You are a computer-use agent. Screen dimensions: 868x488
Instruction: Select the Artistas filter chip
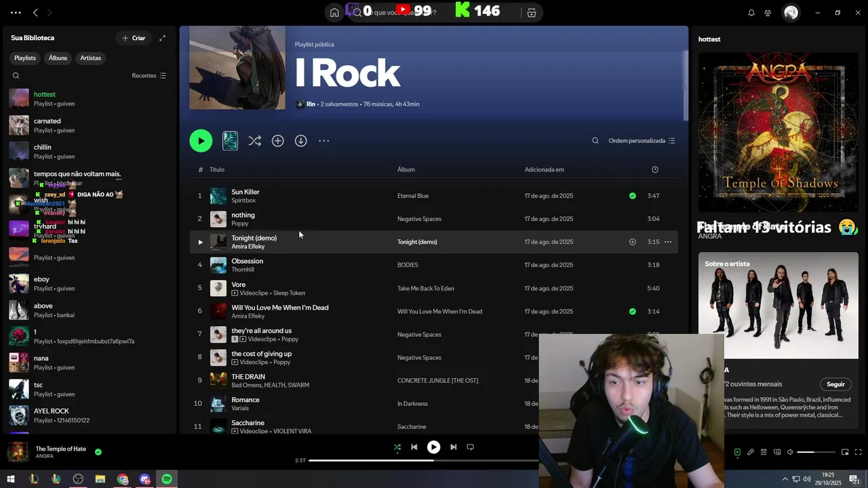90,58
